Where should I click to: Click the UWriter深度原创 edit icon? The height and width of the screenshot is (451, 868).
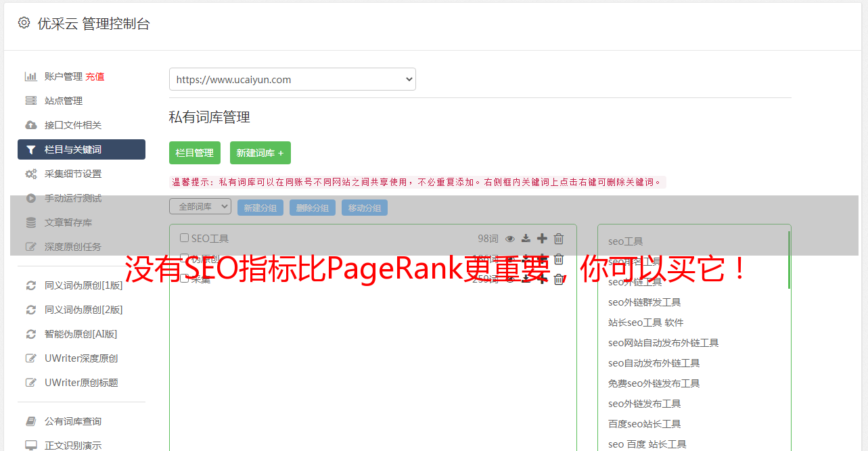coord(31,358)
